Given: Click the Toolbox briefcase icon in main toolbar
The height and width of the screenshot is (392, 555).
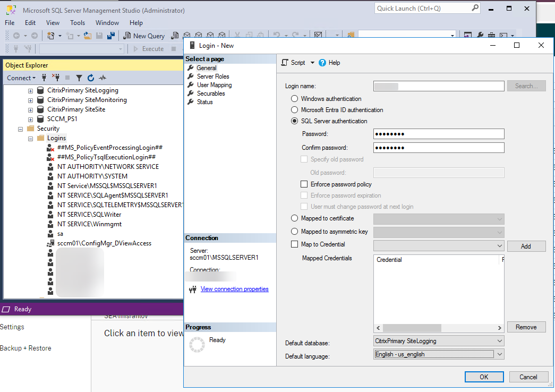Looking at the screenshot, I should pos(492,35).
